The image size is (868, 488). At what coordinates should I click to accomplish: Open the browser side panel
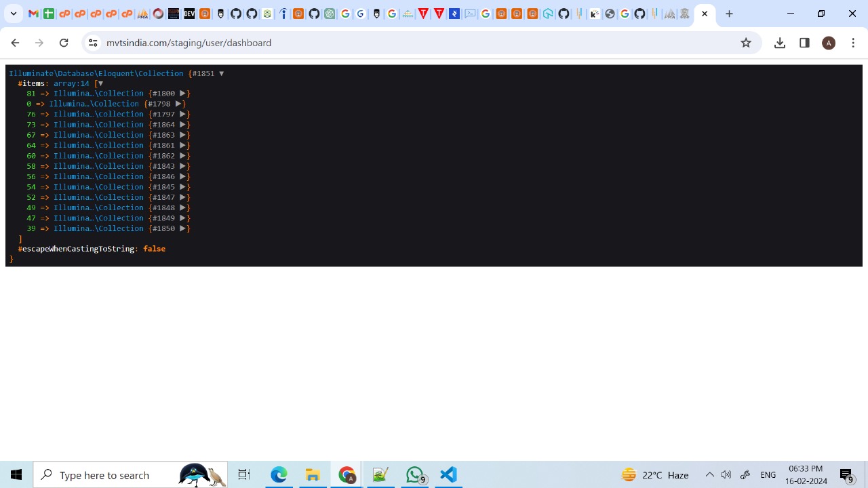click(x=804, y=43)
